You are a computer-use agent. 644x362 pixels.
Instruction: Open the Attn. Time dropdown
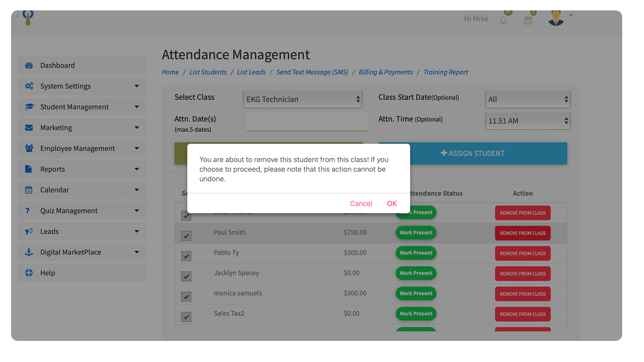click(x=527, y=121)
